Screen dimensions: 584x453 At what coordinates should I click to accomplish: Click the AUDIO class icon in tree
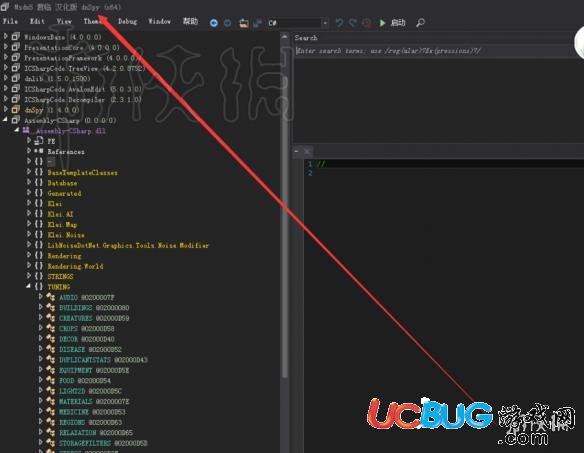click(51, 297)
